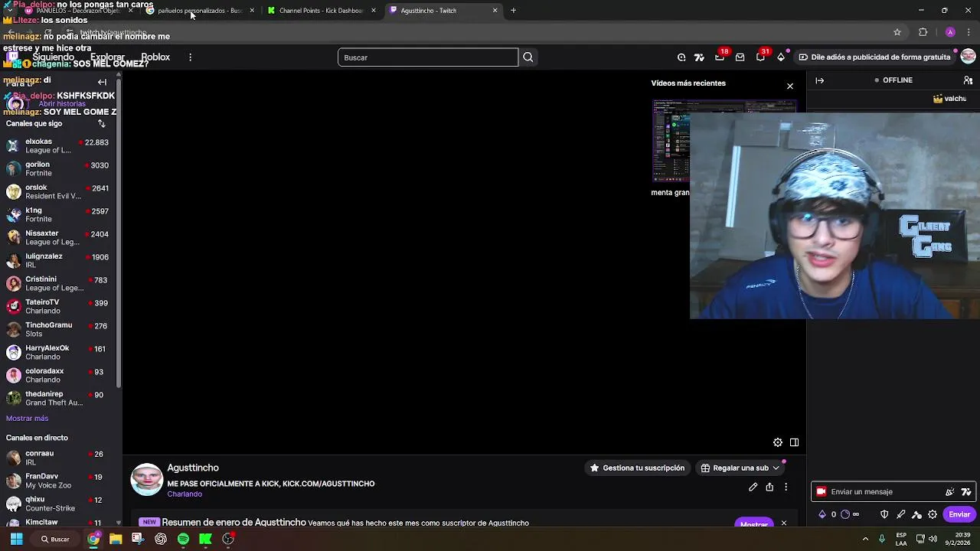Dismiss the Resumen de enero banner

[783, 523]
